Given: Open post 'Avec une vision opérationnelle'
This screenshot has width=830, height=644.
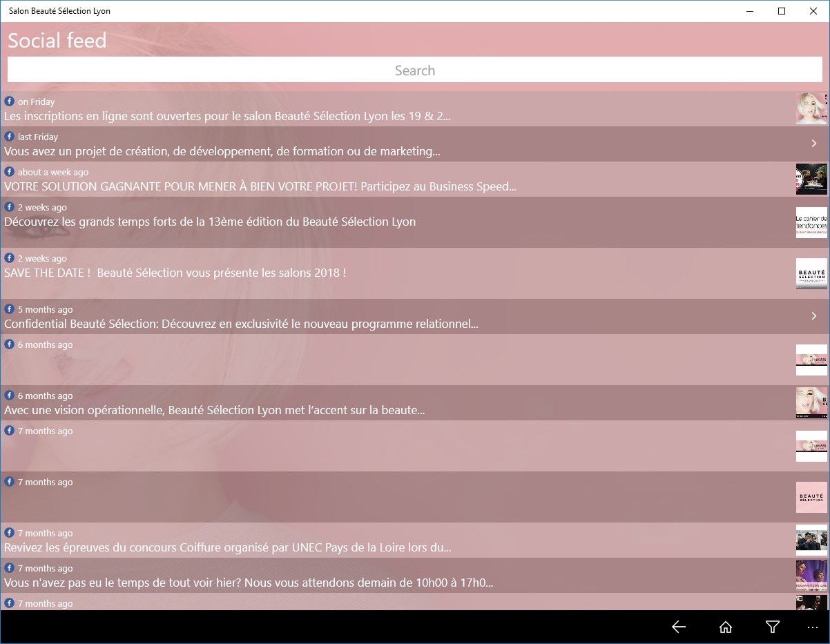Looking at the screenshot, I should [x=415, y=403].
